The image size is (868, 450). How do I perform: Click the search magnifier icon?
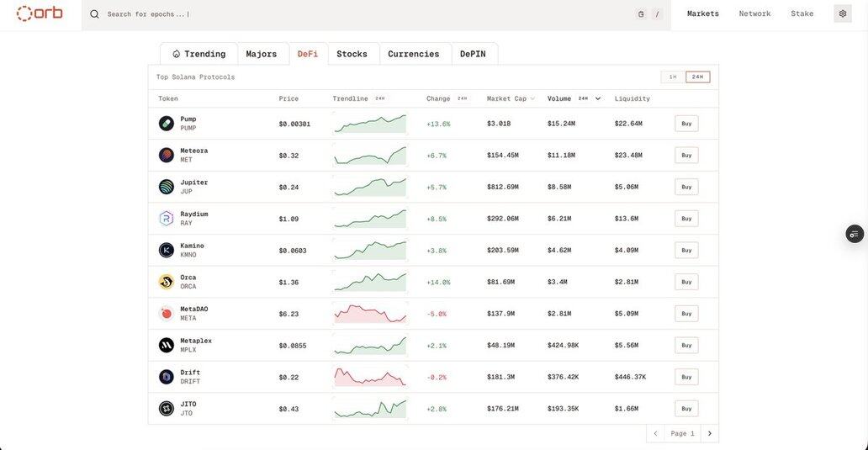(94, 14)
